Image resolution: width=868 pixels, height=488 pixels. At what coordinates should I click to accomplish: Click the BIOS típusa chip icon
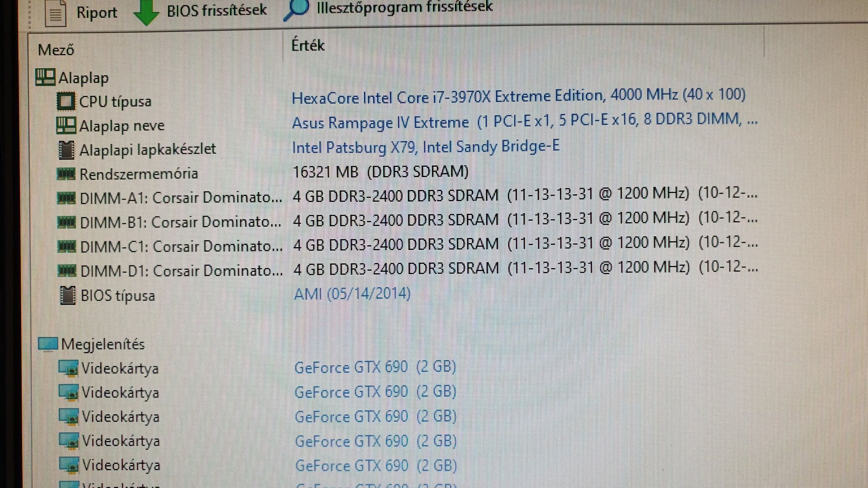[x=67, y=295]
